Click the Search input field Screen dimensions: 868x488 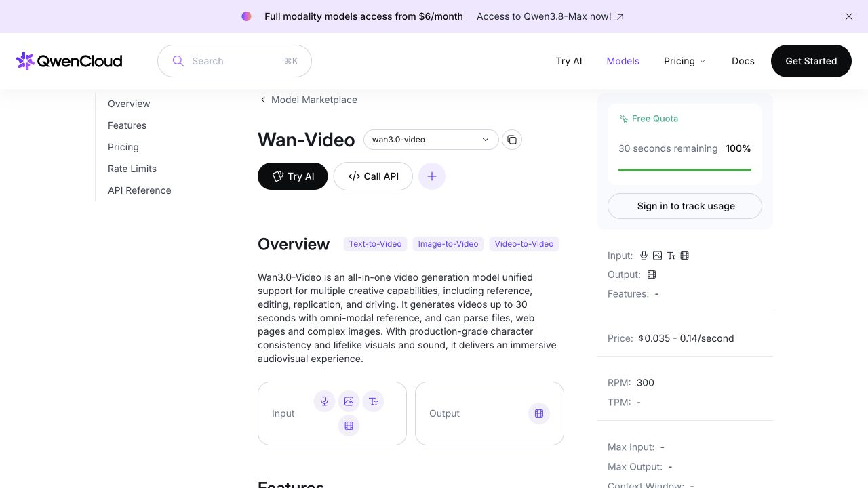point(235,61)
